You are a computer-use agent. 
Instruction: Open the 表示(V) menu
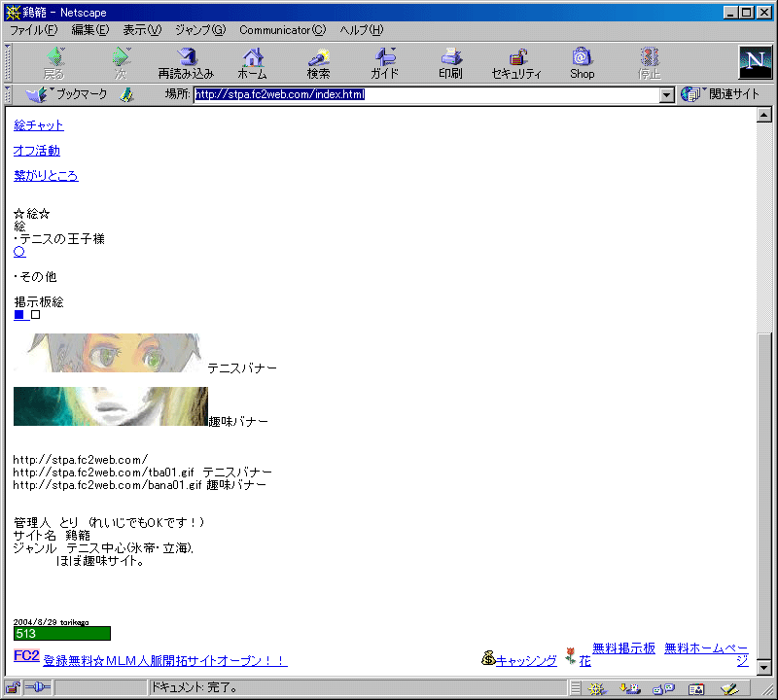pos(142,30)
